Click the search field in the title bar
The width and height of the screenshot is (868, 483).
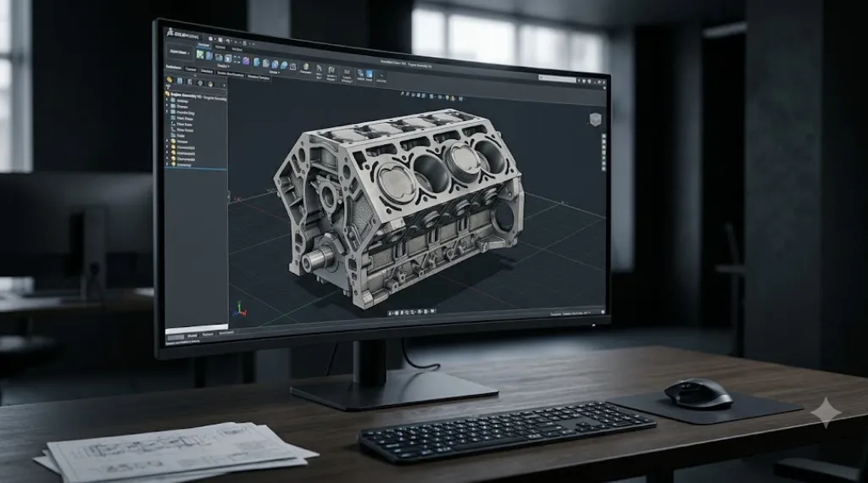pyautogui.click(x=558, y=79)
